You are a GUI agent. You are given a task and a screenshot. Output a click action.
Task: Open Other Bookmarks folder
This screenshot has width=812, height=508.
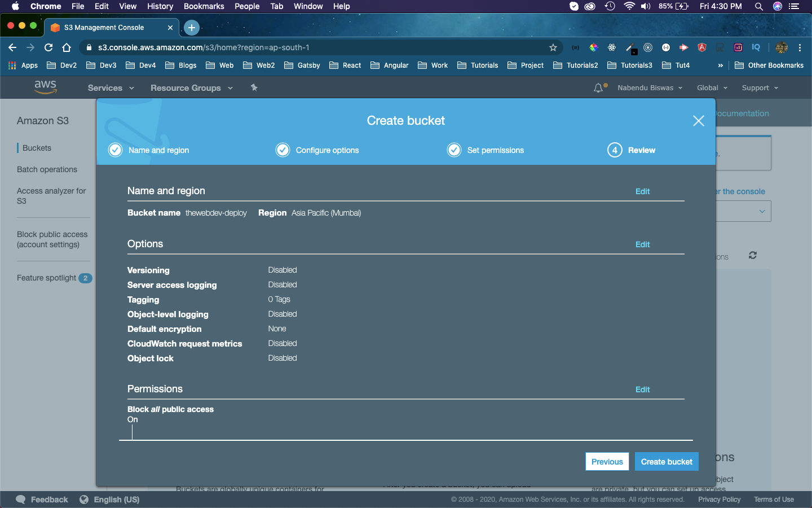point(769,65)
